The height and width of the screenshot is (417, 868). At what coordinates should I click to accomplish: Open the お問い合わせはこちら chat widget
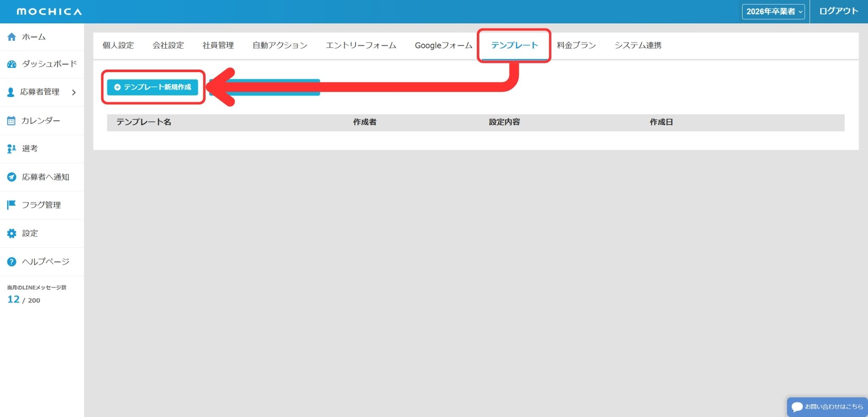pos(827,406)
